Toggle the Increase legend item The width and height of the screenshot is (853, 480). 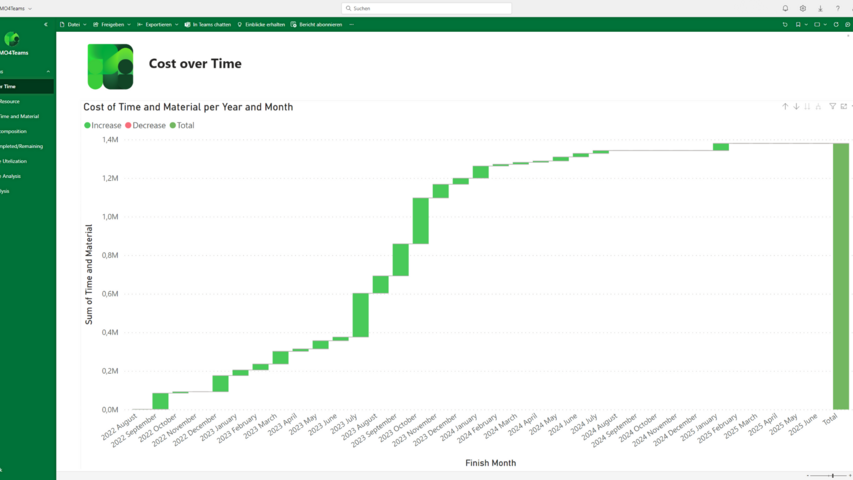click(x=103, y=126)
